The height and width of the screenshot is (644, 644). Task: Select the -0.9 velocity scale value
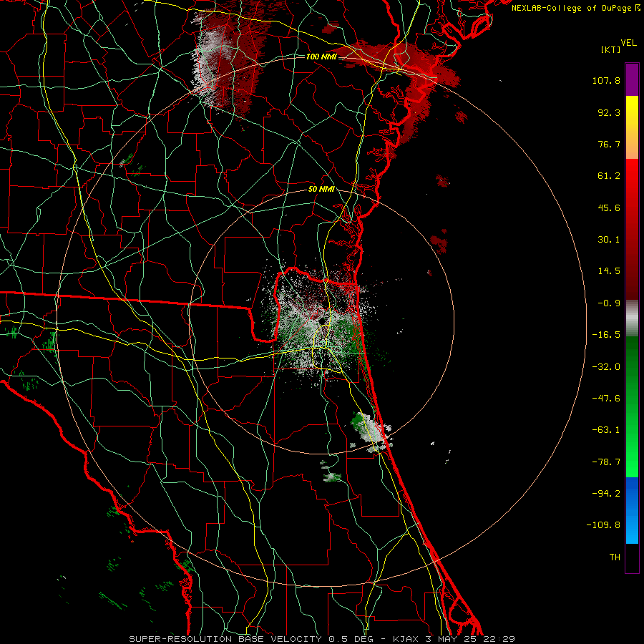coord(609,303)
